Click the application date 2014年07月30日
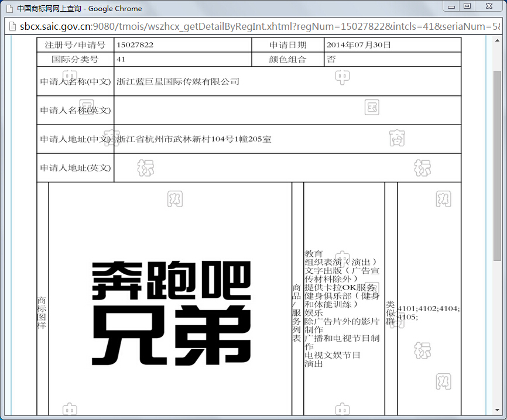Image resolution: width=507 pixels, height=420 pixels. (x=358, y=45)
